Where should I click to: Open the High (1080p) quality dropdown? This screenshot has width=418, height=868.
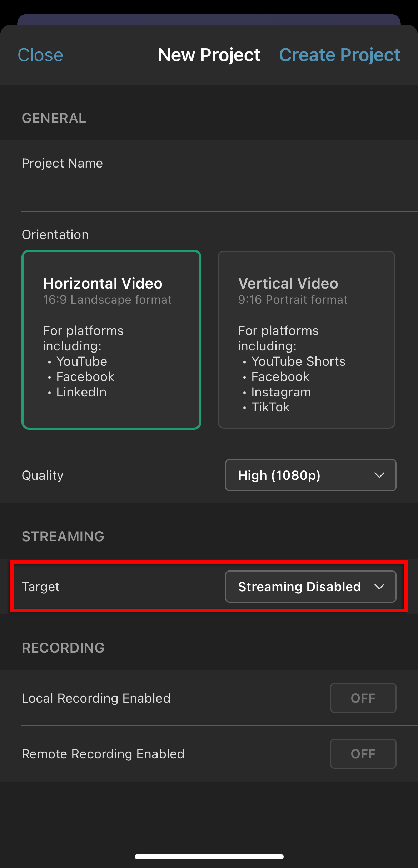coord(310,475)
